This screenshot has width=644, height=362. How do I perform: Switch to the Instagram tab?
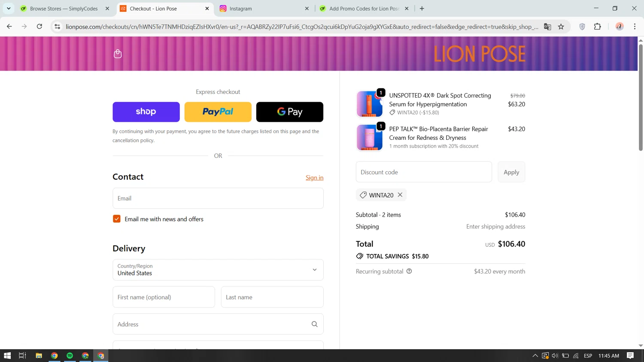(264, 9)
